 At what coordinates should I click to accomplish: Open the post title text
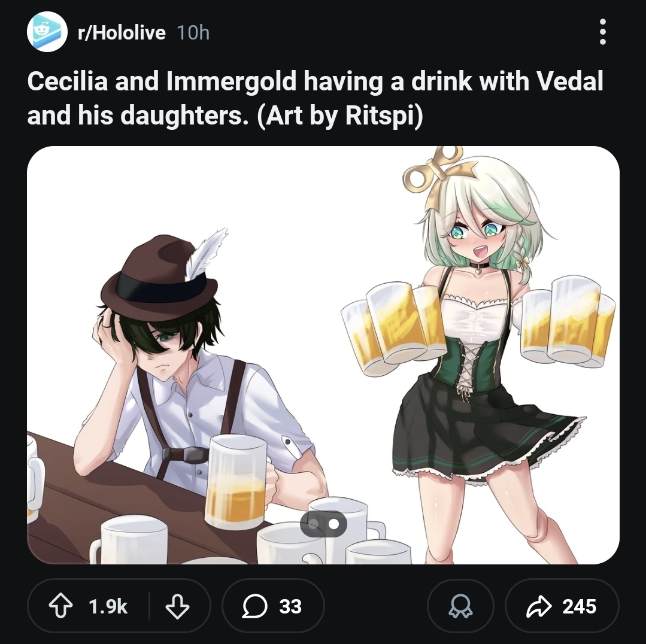315,98
